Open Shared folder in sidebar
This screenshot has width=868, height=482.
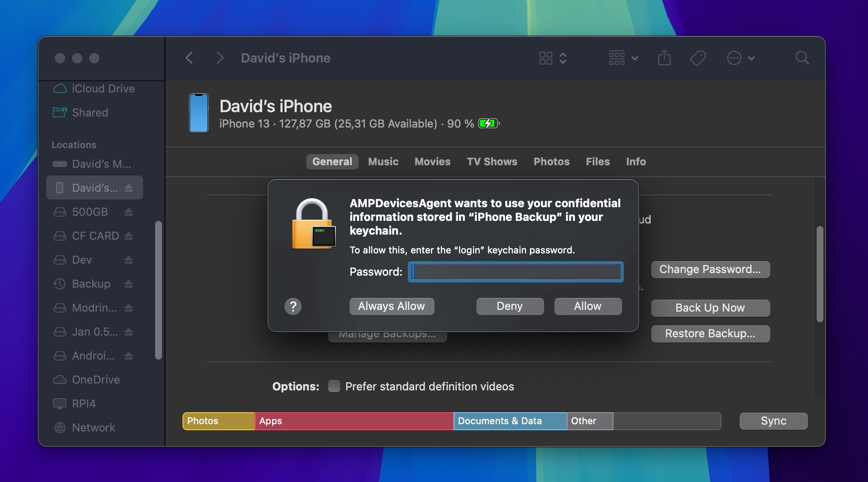[81, 113]
